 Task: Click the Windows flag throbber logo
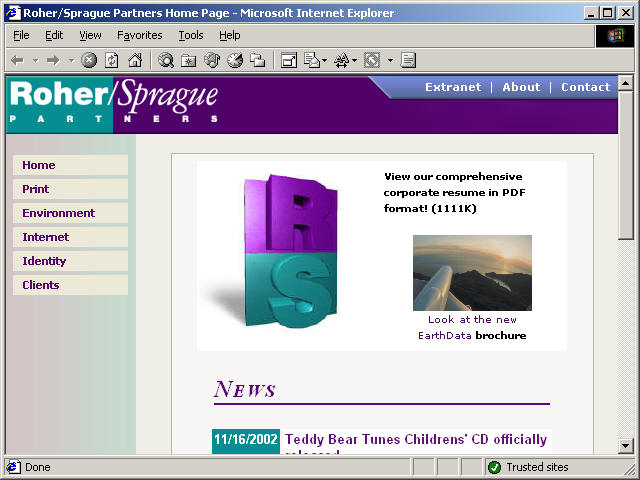616,36
